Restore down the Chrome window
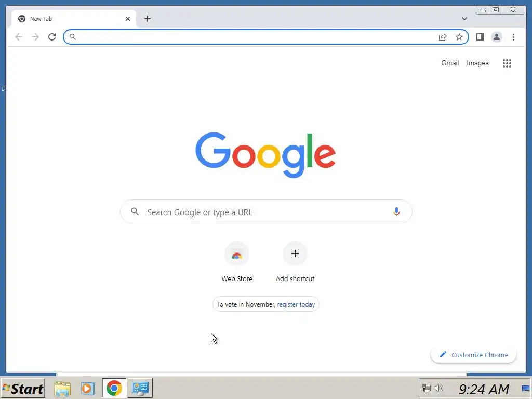This screenshot has height=399, width=532. tap(495, 10)
